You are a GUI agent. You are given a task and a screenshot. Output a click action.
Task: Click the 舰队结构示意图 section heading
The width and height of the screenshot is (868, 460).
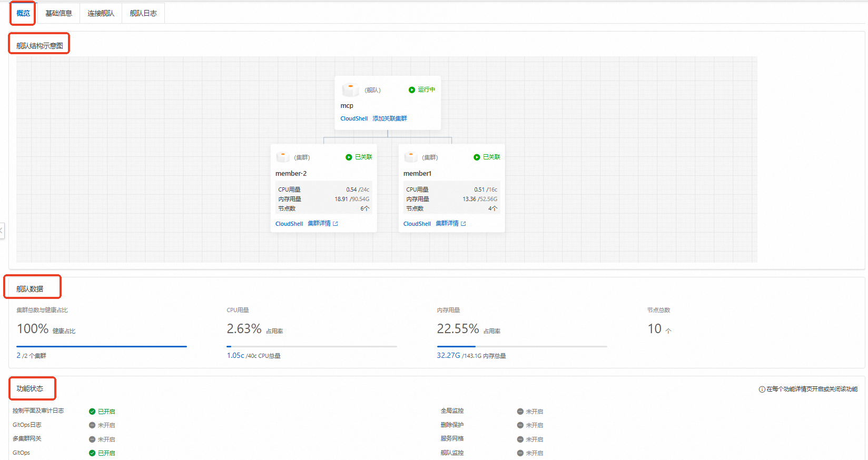[x=40, y=46]
